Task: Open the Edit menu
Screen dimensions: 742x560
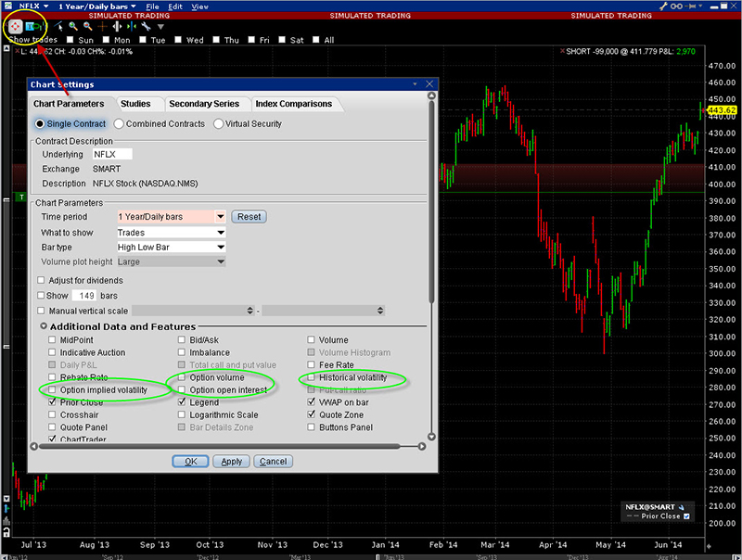Action: tap(176, 6)
